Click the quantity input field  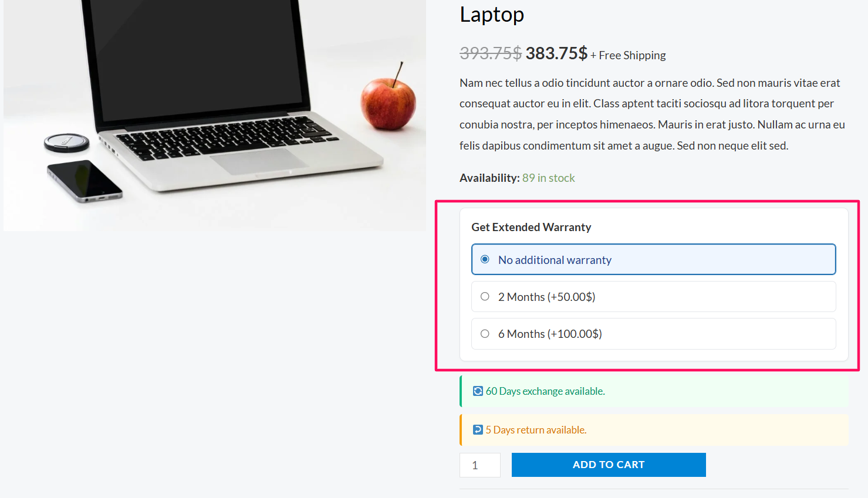pyautogui.click(x=479, y=465)
